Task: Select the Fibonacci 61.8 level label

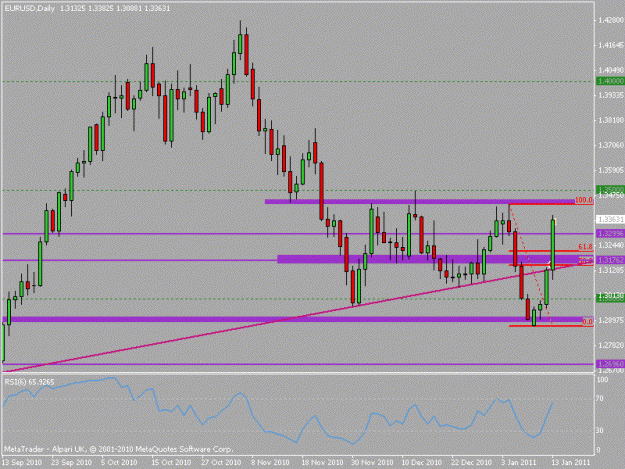Action: click(586, 247)
